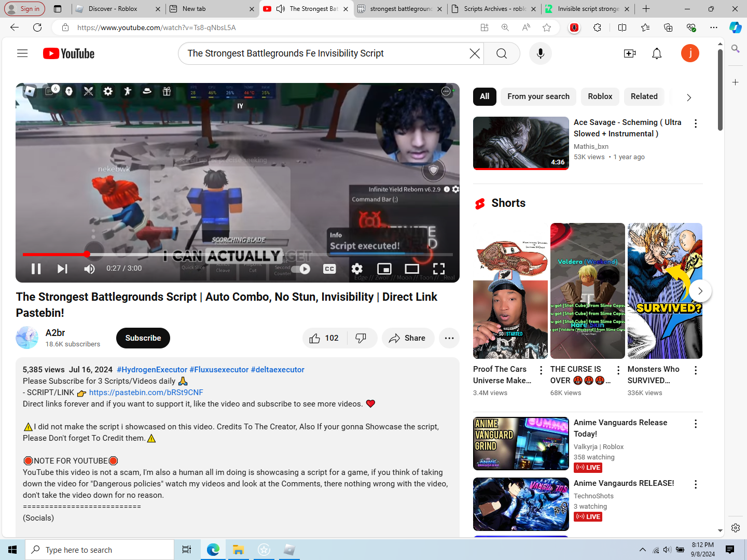The height and width of the screenshot is (560, 747).
Task: Open system volume from tray
Action: 667,550
